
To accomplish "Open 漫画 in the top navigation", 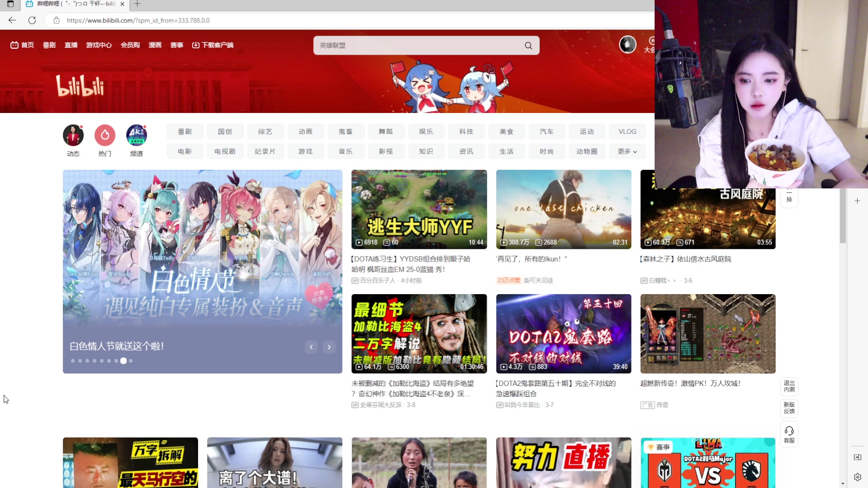I will point(155,45).
